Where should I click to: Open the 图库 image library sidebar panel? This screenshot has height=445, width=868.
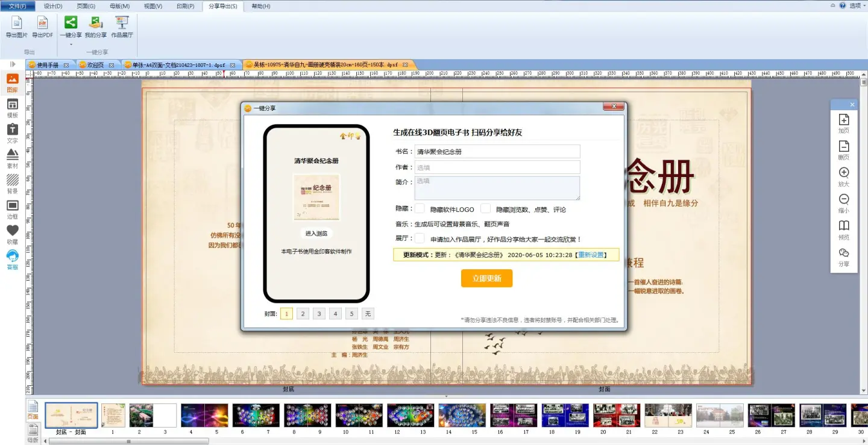(x=12, y=83)
